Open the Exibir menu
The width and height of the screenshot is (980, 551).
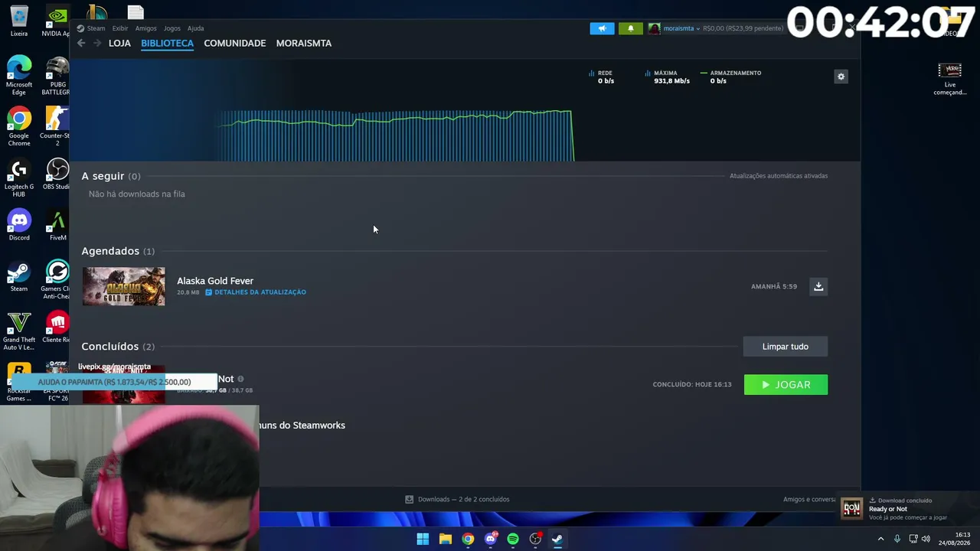coord(120,28)
